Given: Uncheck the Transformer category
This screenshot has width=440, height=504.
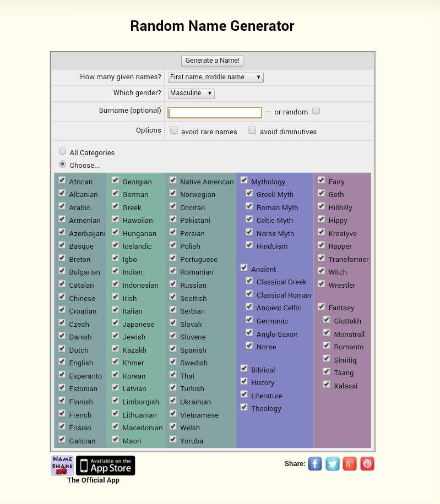Looking at the screenshot, I should [x=321, y=258].
